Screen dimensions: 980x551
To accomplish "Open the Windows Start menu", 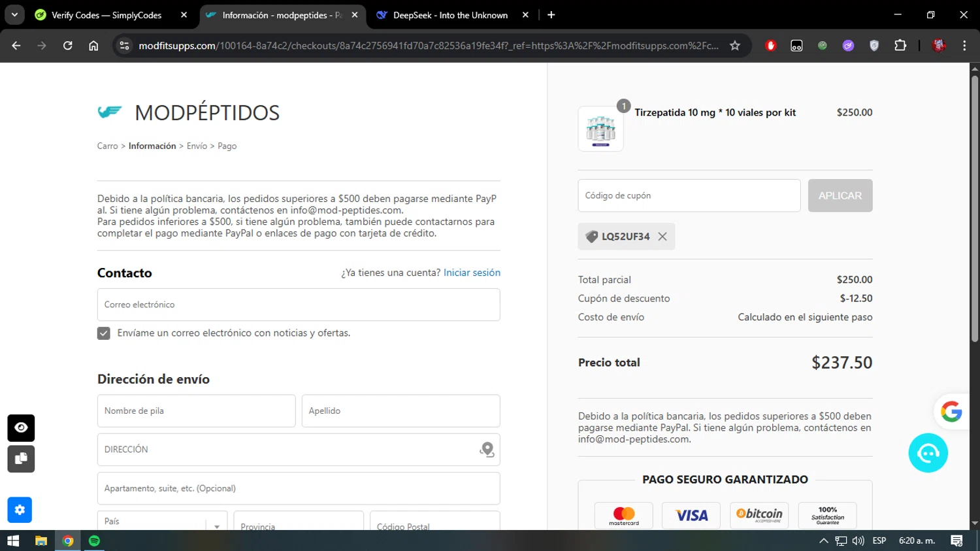I will pyautogui.click(x=13, y=541).
